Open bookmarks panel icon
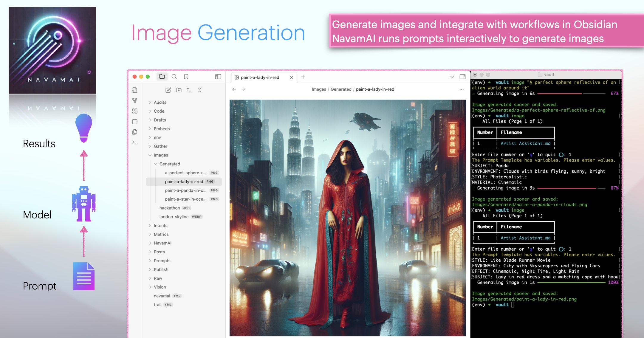The image size is (644, 338). (x=186, y=77)
